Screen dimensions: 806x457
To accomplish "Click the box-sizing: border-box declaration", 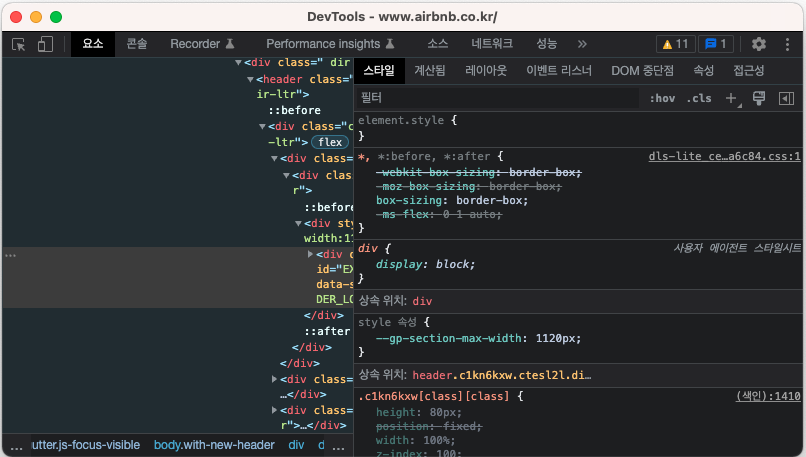I will pos(452,200).
